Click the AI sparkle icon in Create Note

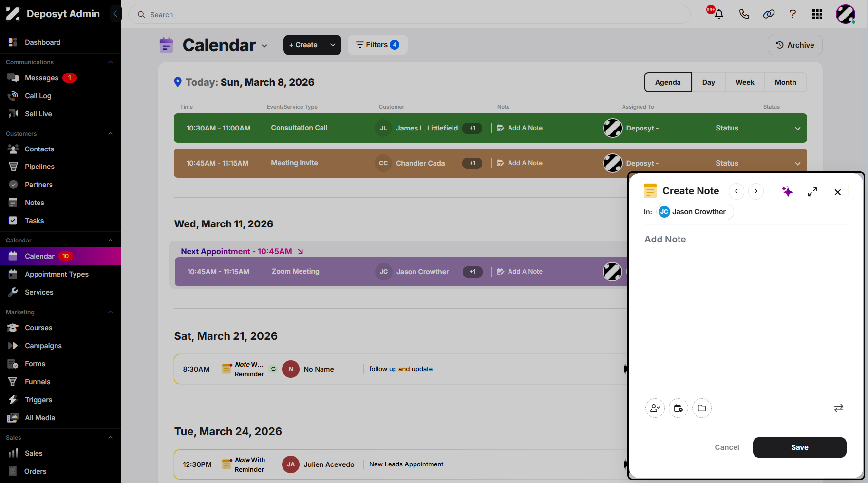tap(787, 191)
